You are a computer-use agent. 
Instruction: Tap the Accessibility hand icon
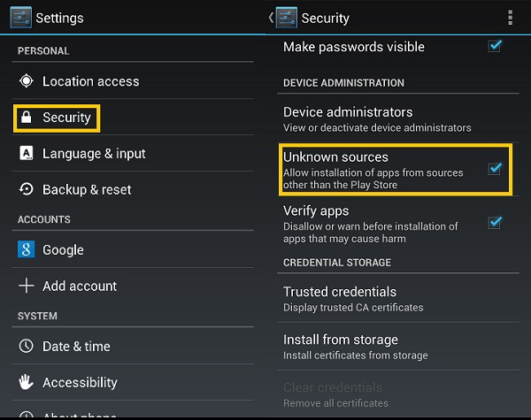click(26, 382)
